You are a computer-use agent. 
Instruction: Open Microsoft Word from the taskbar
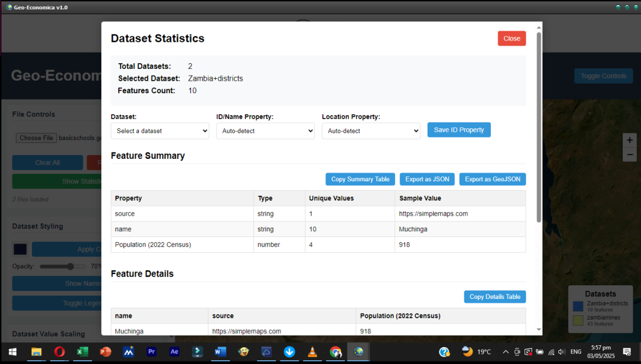pos(220,351)
